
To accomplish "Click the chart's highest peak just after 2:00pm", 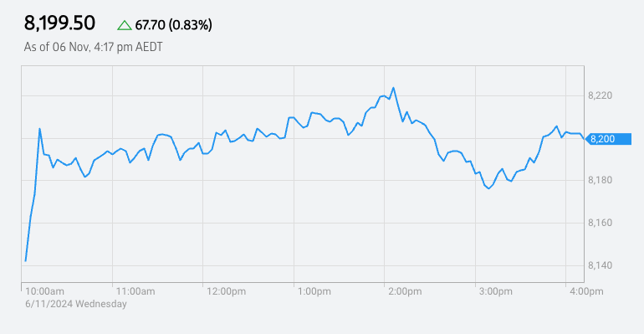I will [393, 88].
